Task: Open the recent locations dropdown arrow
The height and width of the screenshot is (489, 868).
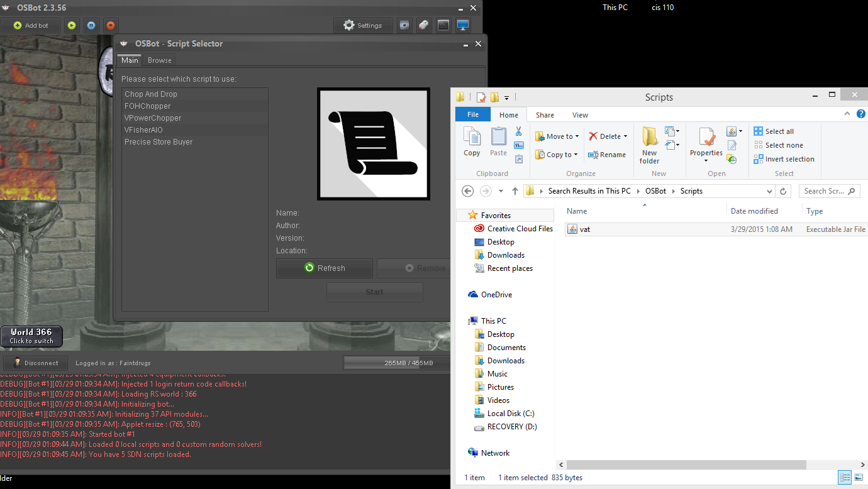Action: tap(501, 191)
